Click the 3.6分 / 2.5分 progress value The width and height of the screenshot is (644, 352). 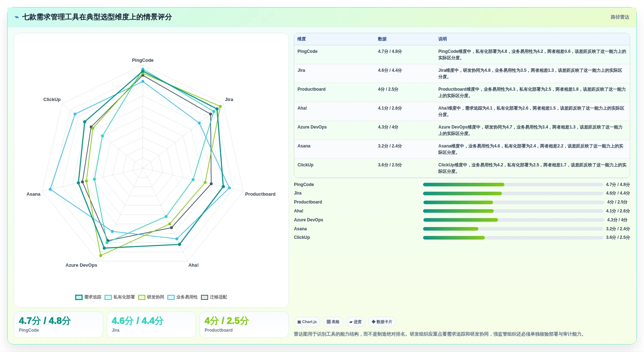pos(618,238)
